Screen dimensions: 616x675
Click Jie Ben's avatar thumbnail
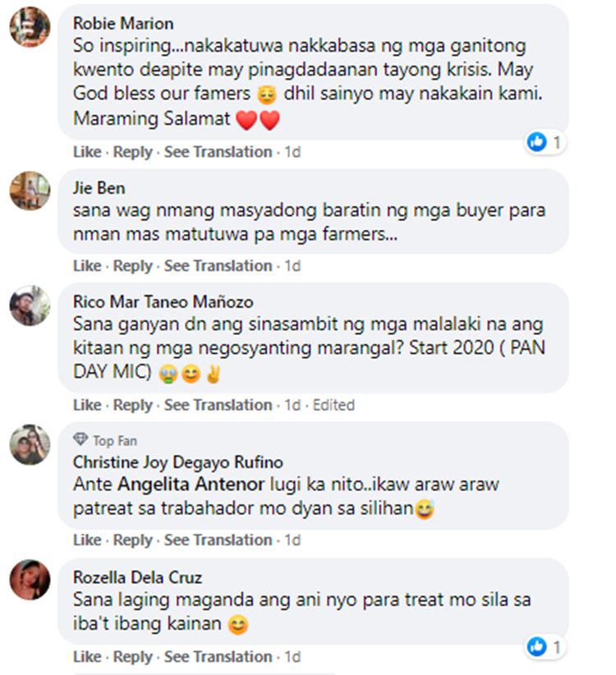point(30,191)
